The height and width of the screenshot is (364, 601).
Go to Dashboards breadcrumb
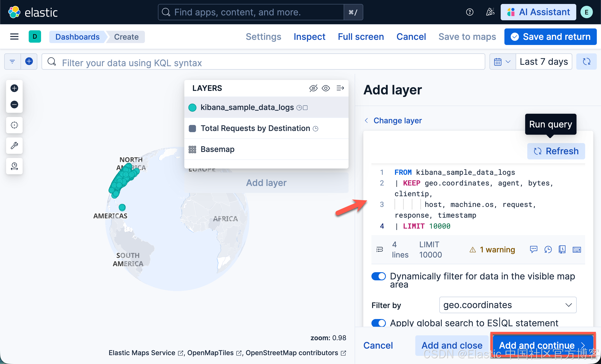pos(77,37)
